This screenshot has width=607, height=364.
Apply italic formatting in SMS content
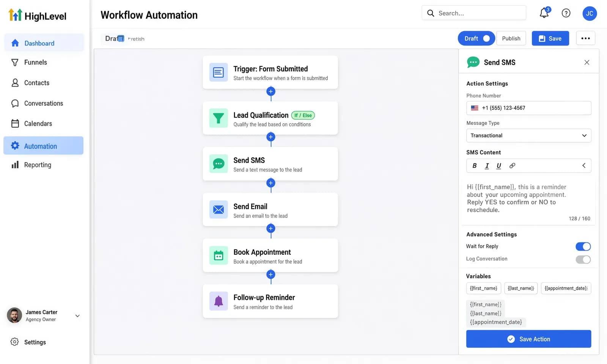pyautogui.click(x=487, y=166)
